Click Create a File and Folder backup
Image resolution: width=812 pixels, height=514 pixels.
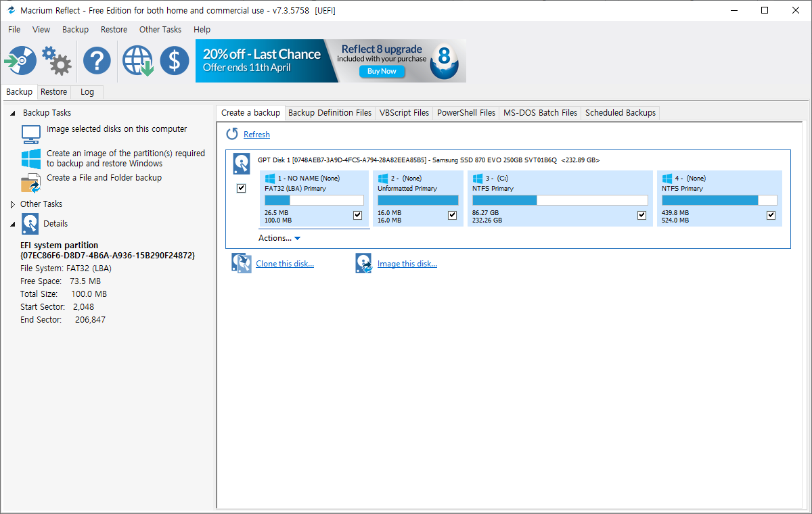point(104,178)
